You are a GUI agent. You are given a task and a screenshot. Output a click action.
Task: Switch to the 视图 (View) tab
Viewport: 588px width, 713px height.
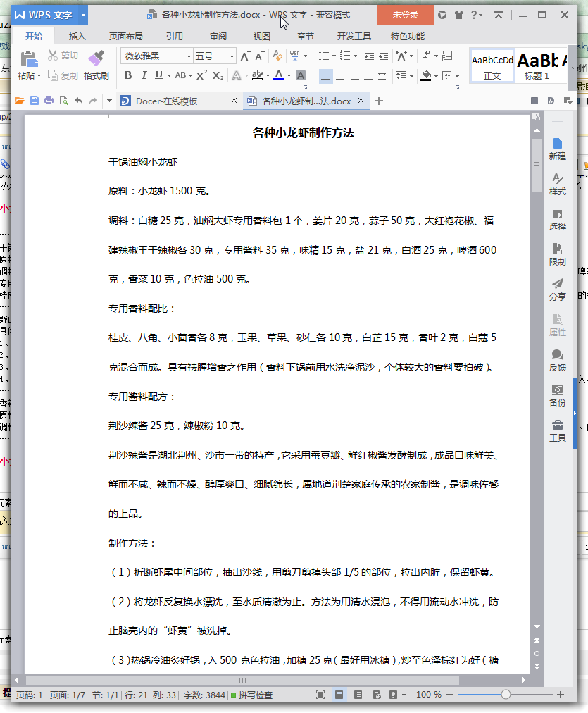click(262, 37)
